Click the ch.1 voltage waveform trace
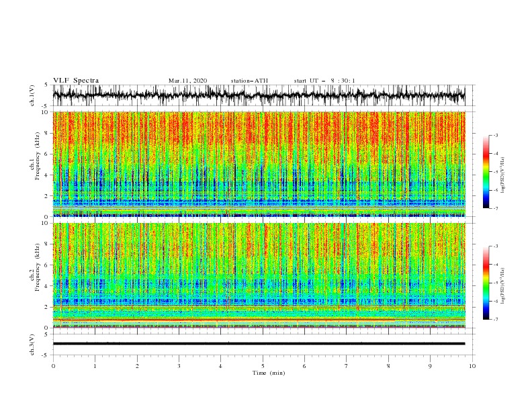532x411 pixels. pyautogui.click(x=259, y=95)
